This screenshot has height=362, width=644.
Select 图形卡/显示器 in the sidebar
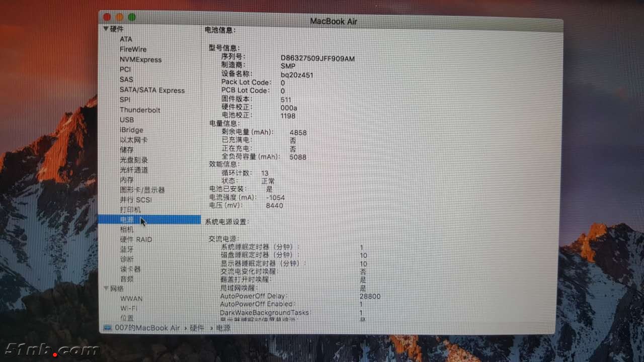142,190
